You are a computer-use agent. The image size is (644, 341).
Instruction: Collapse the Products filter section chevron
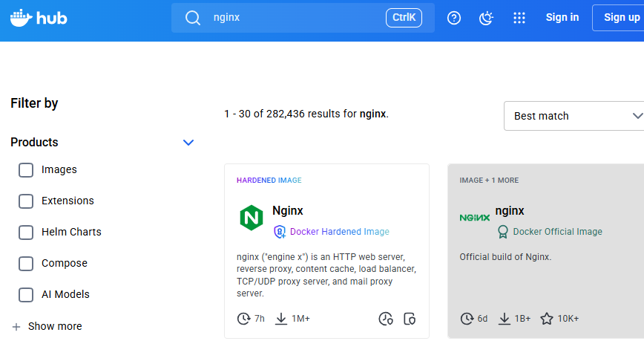click(188, 143)
